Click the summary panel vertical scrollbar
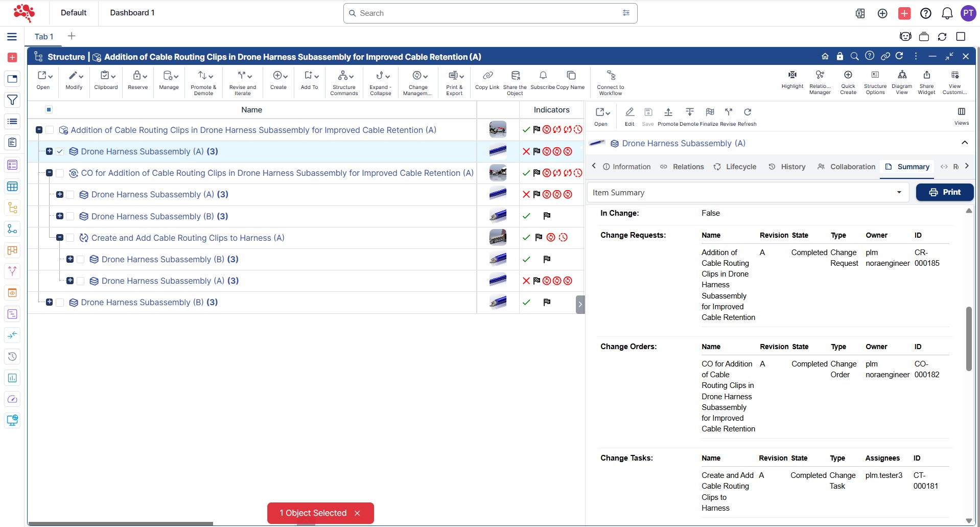 pyautogui.click(x=968, y=338)
